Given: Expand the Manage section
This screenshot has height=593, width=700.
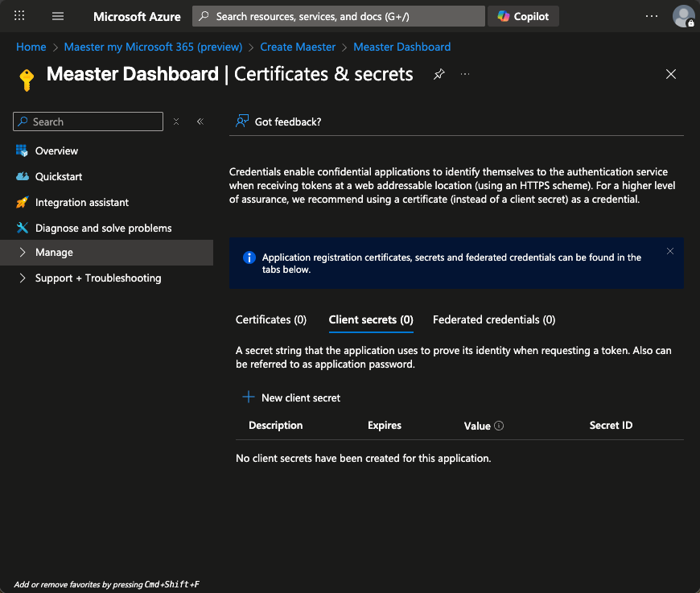Looking at the screenshot, I should tap(54, 253).
